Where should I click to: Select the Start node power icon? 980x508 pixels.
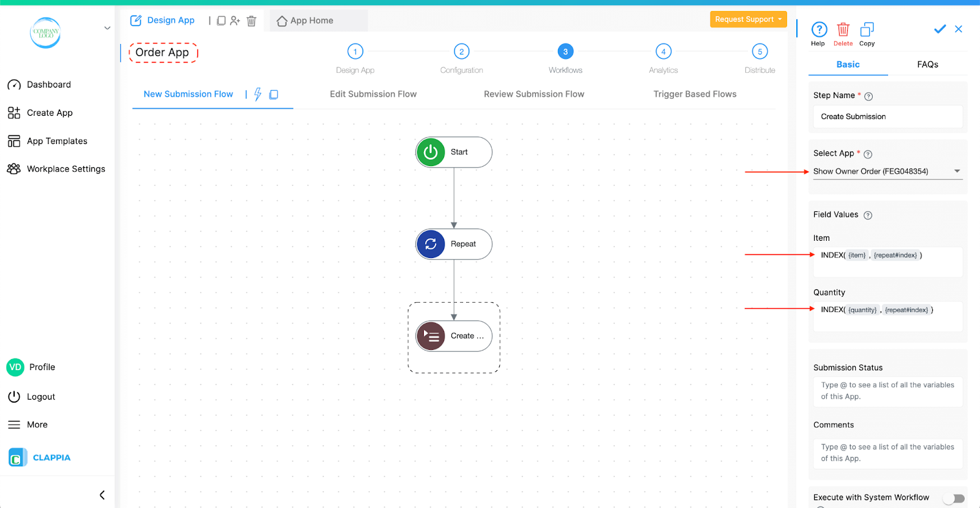[431, 152]
